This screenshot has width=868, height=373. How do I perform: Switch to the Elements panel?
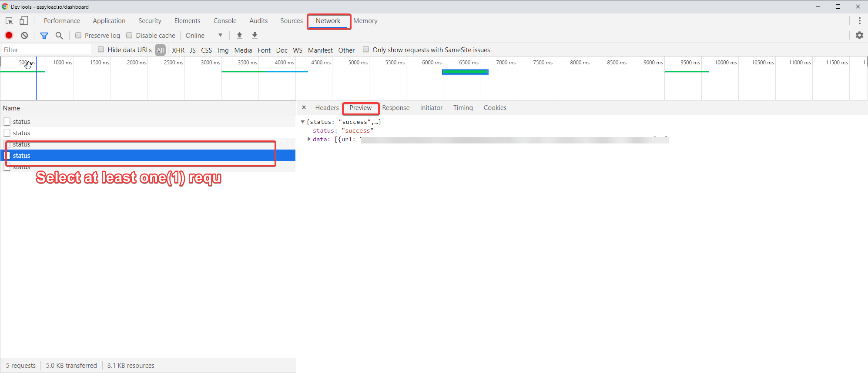188,21
